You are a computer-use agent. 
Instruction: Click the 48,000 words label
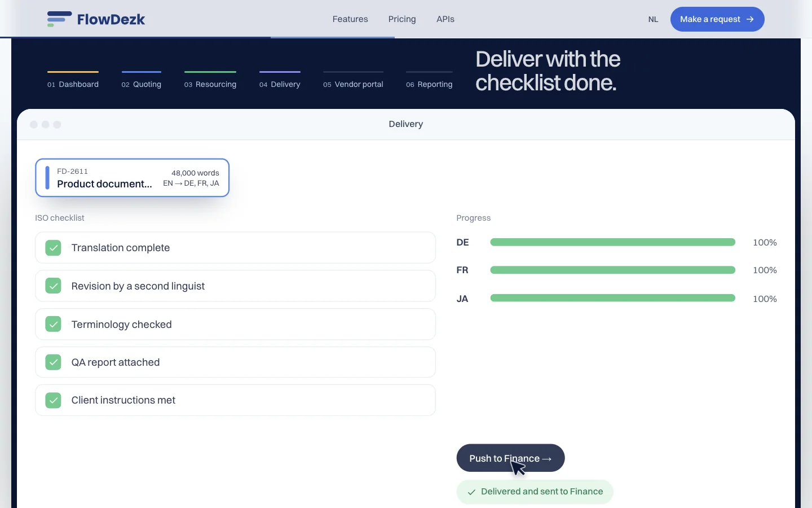195,173
